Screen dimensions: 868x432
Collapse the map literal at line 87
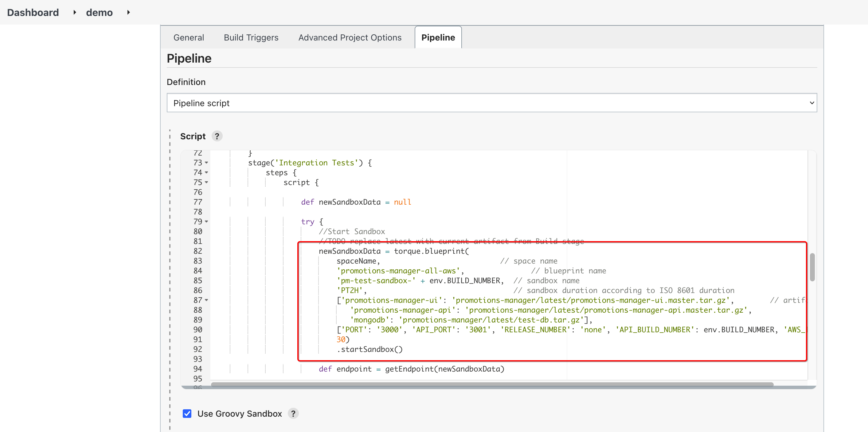(206, 300)
